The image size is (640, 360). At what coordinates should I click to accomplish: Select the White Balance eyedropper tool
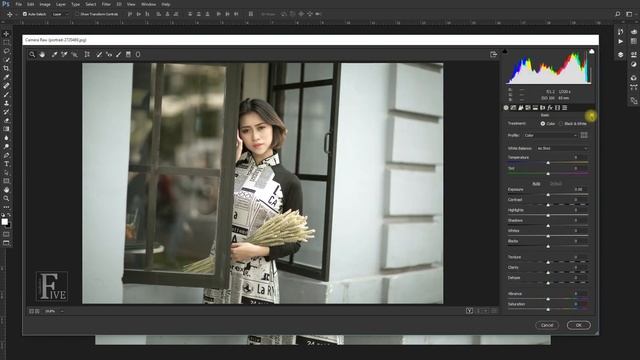54,54
